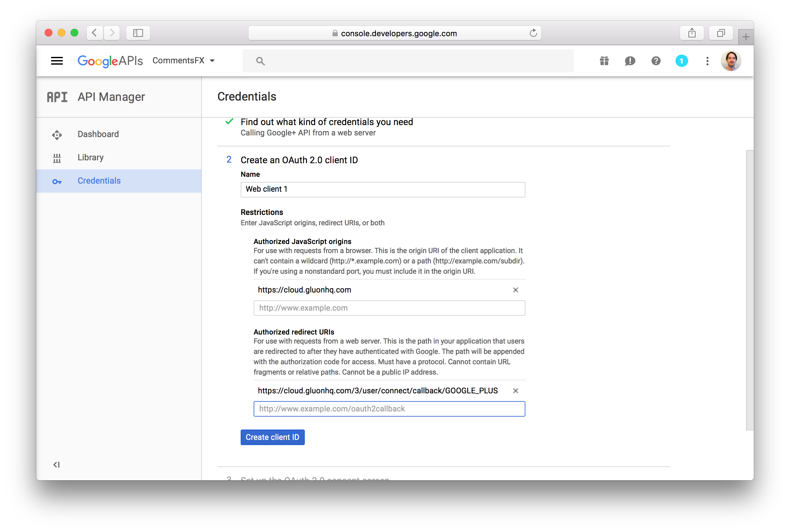Open the three-dot more options menu
Image resolution: width=790 pixels, height=532 pixels.
[707, 61]
